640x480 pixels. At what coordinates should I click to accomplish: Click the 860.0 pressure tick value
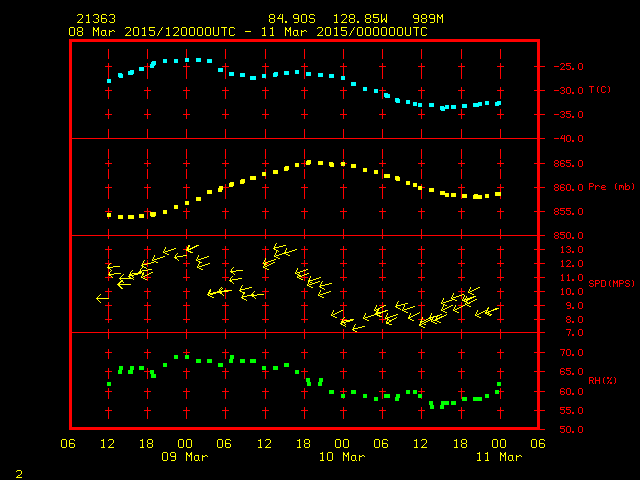point(569,188)
